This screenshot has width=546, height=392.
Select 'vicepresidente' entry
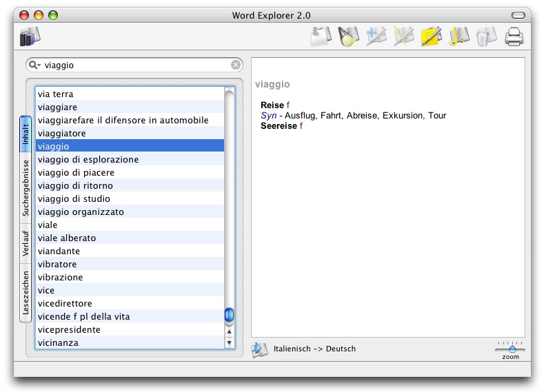coord(130,329)
